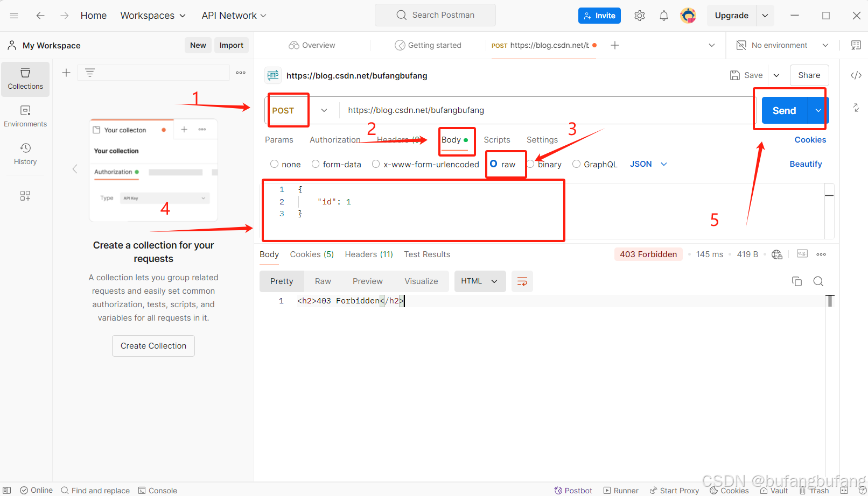868x496 pixels.
Task: Save response as example icon
Action: 802,254
